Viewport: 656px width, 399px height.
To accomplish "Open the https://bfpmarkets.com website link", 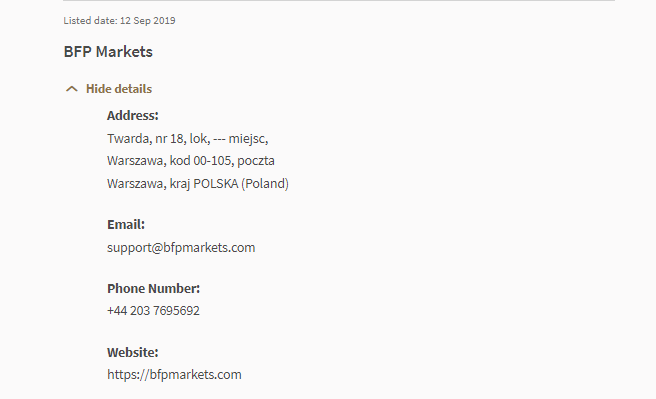I will [174, 374].
